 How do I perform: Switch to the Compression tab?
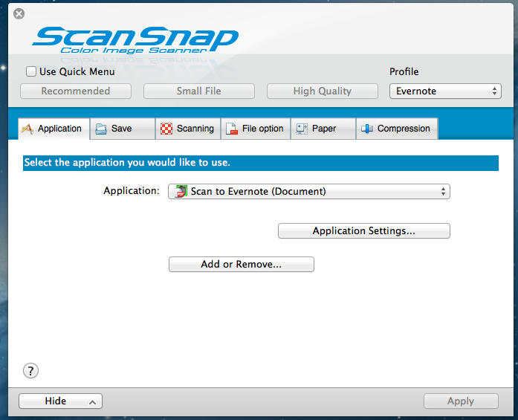click(x=397, y=129)
